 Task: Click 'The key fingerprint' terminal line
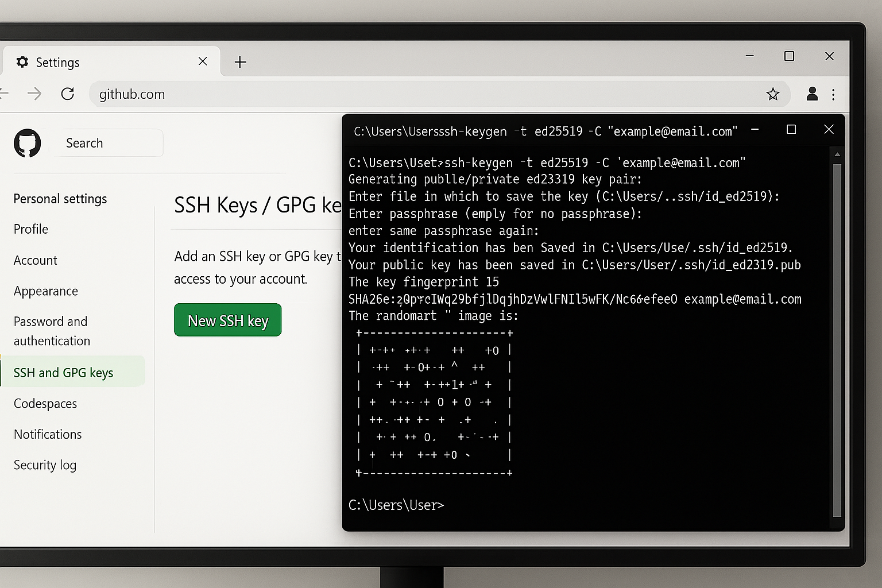pos(424,282)
